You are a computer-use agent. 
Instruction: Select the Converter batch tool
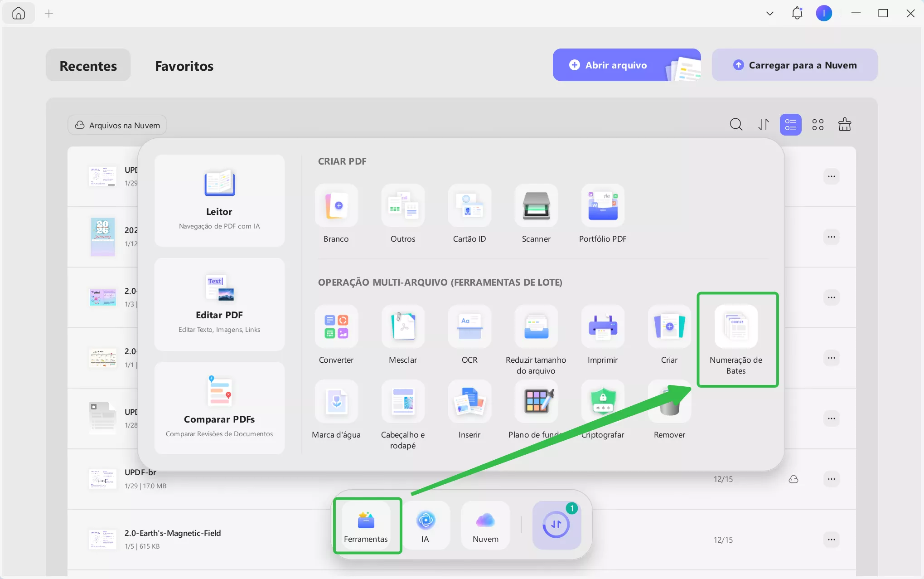[x=336, y=326]
